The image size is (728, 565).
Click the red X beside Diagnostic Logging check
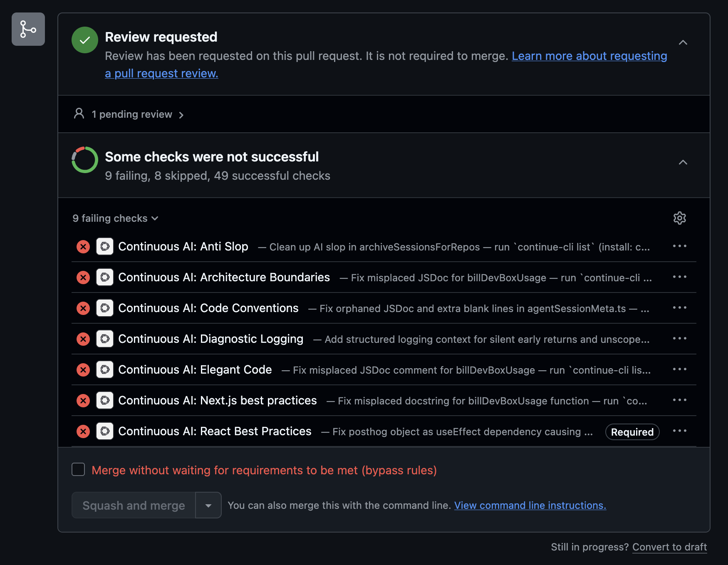(83, 339)
